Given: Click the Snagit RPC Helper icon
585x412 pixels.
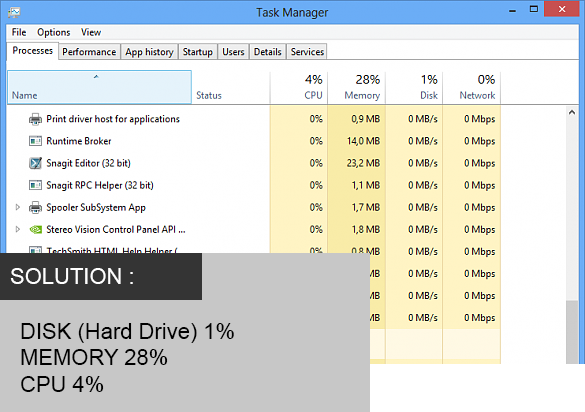Looking at the screenshot, I should (x=35, y=185).
